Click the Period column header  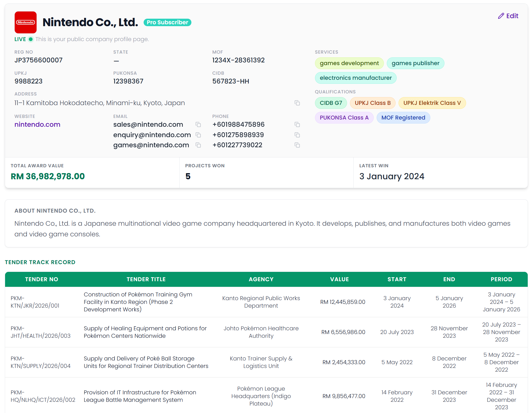point(501,279)
